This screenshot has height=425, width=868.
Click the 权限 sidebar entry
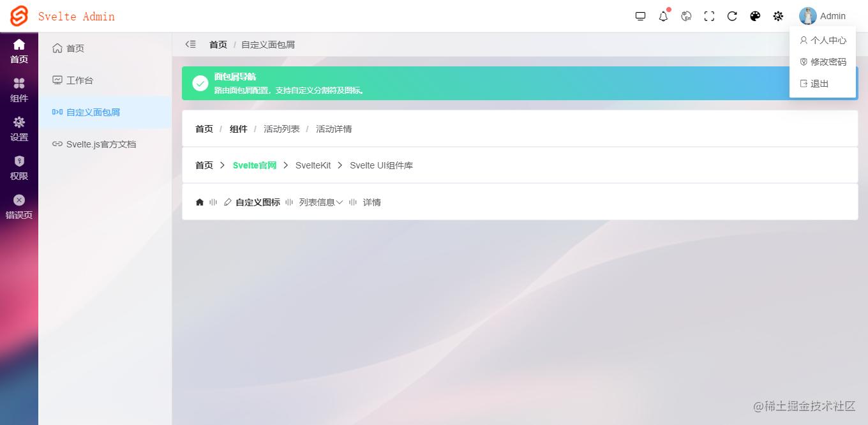(19, 167)
